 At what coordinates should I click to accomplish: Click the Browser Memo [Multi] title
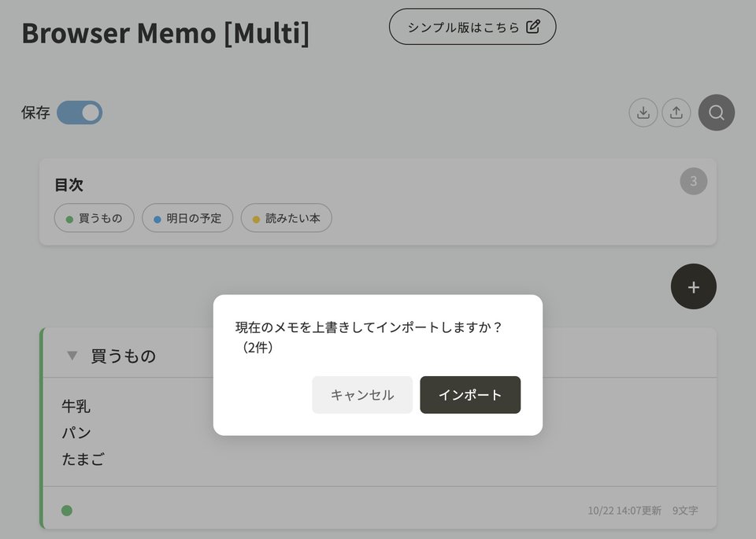pos(165,33)
